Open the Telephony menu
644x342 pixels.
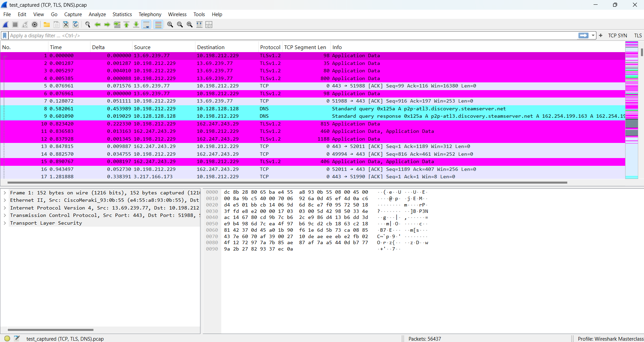150,14
